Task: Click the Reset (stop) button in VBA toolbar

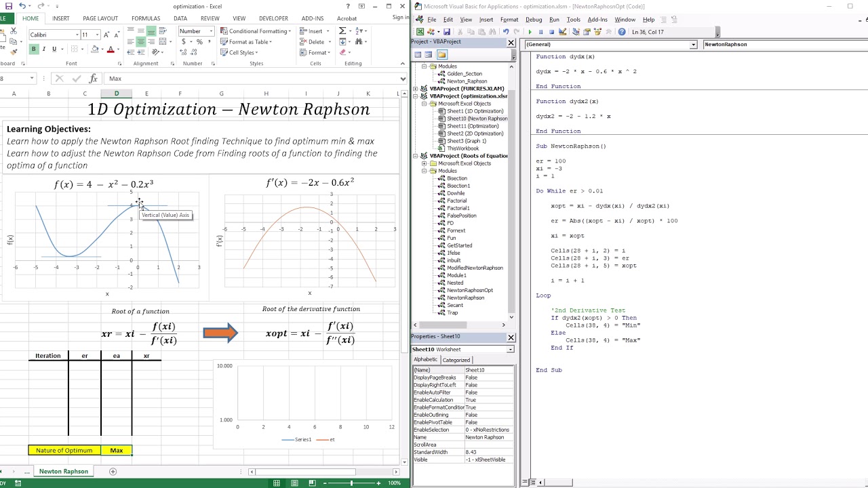Action: point(551,32)
